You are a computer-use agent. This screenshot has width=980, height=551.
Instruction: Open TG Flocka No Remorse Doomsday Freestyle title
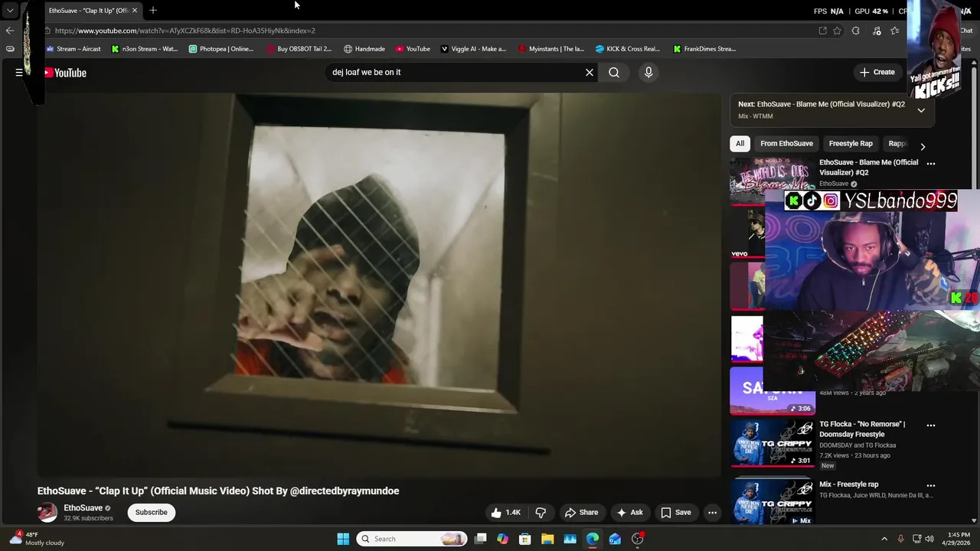[x=862, y=429]
